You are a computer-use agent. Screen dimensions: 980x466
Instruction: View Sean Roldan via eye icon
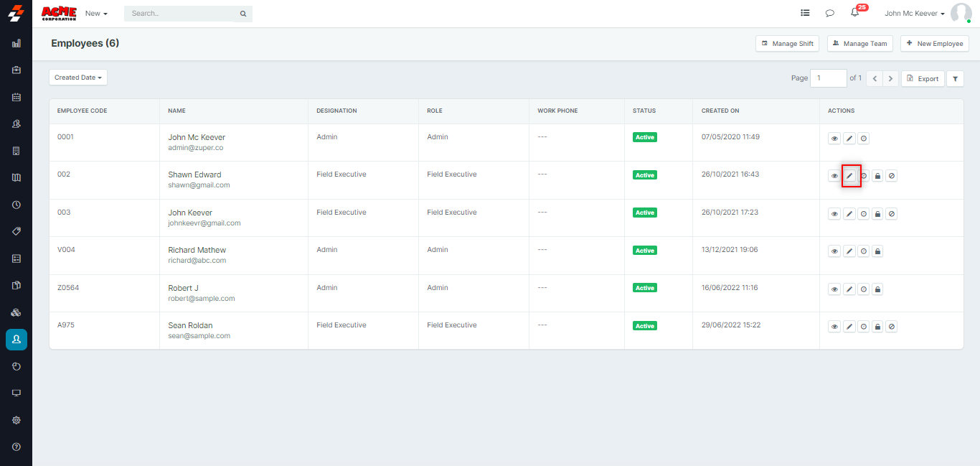click(x=835, y=327)
